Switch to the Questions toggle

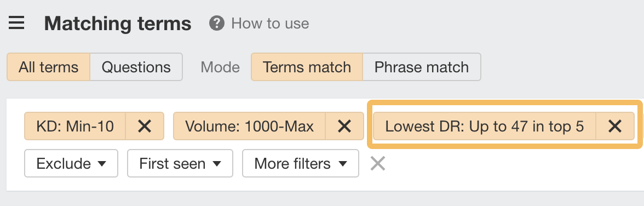tap(136, 67)
